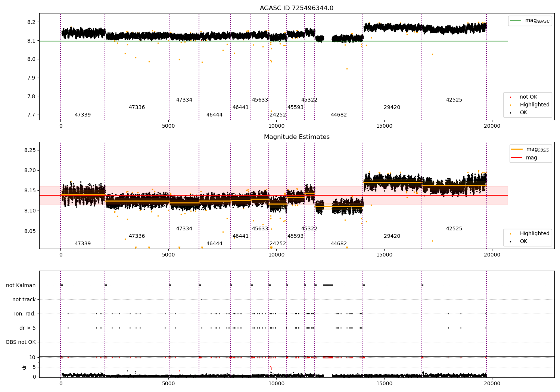Image resolution: width=560 pixels, height=392 pixels.
Task: Click label 47334 in Magnitude Estimates plot
Action: click(x=184, y=229)
